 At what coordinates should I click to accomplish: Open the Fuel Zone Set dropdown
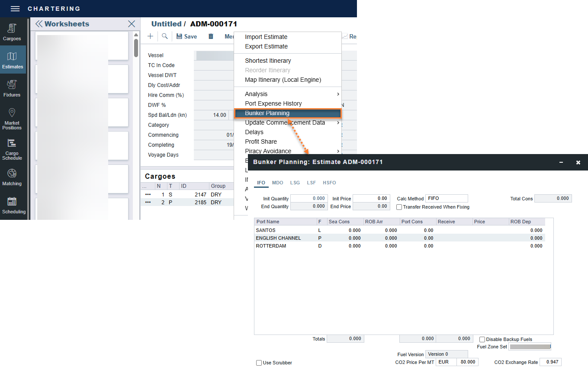530,347
